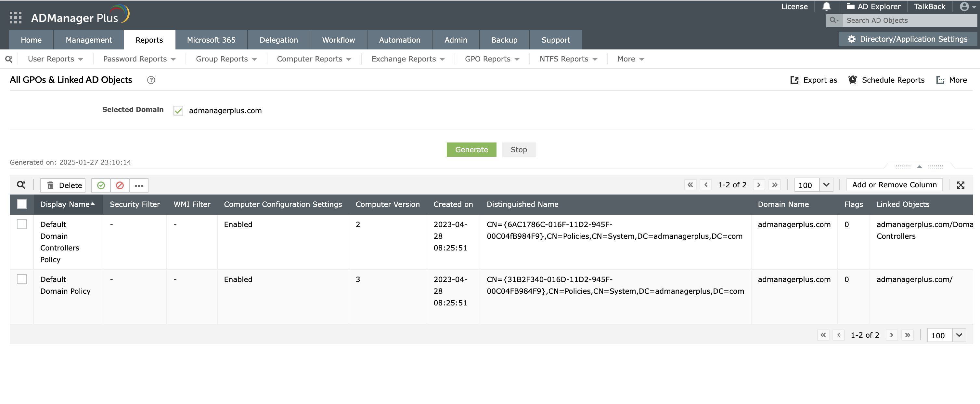Image resolution: width=980 pixels, height=404 pixels.
Task: Click the notification bell icon
Action: [826, 7]
